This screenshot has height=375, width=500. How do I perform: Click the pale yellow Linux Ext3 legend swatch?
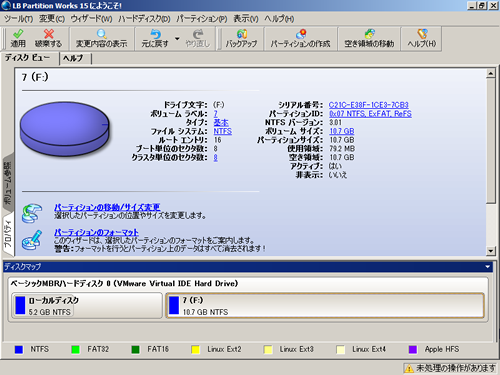(268, 349)
